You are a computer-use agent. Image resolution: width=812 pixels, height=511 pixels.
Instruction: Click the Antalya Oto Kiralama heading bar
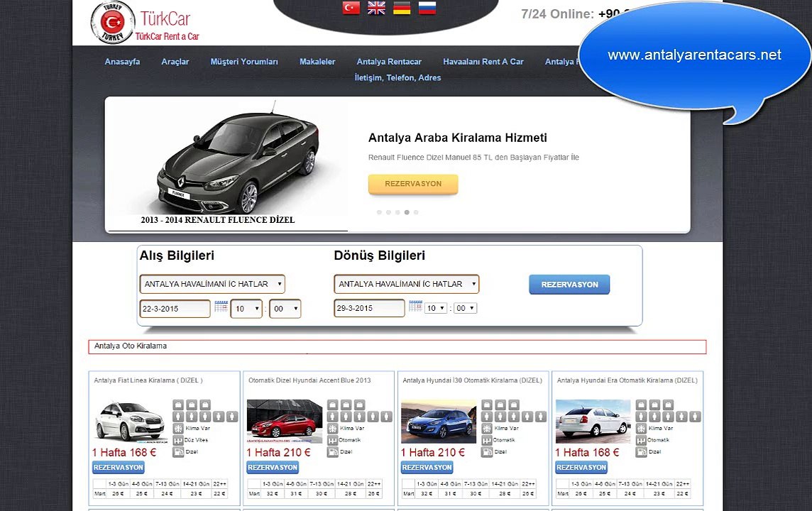pyautogui.click(x=397, y=346)
